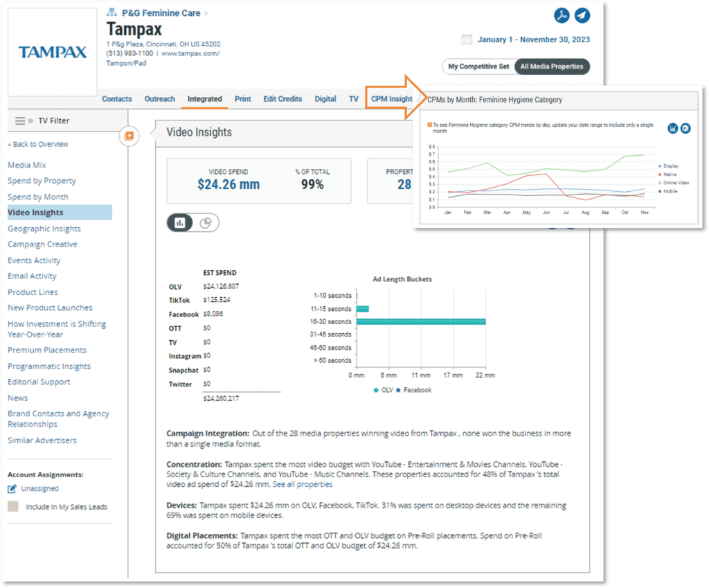The width and height of the screenshot is (709, 588).
Task: Open Campaign Creative in sidebar
Action: pos(42,244)
